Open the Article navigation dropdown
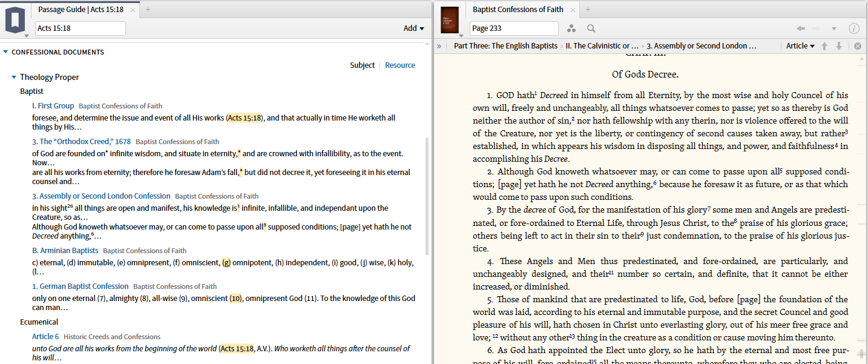 pos(800,46)
